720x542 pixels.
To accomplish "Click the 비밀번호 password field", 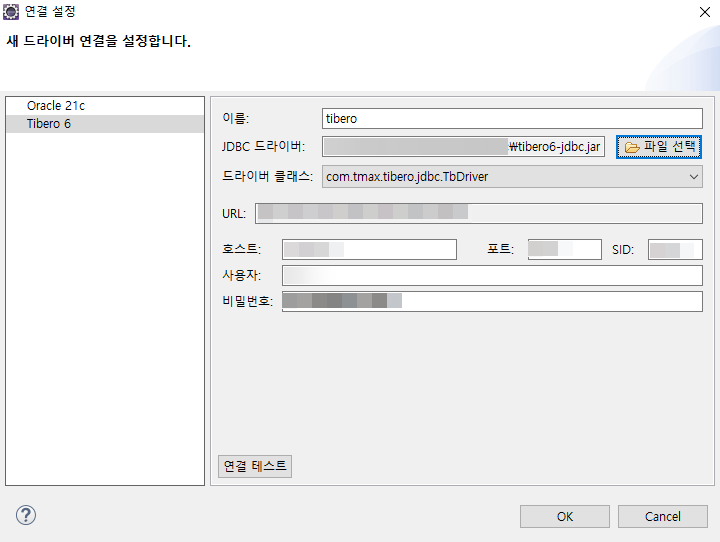I will (x=492, y=301).
